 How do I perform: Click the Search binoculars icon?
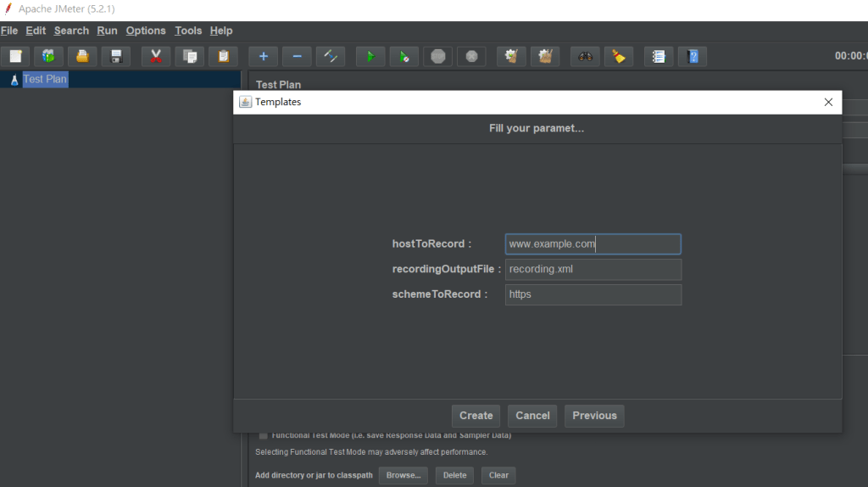click(x=585, y=57)
